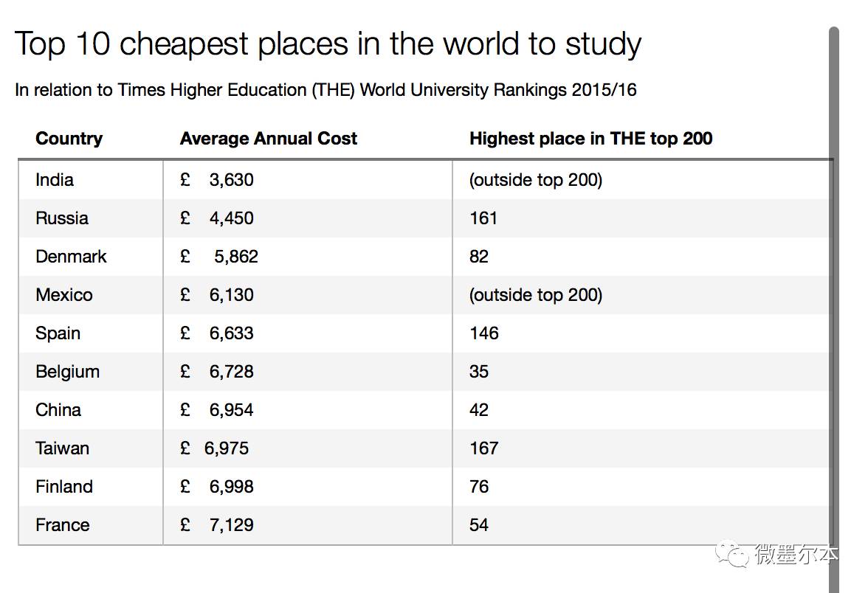Click Mexico's outside top 200 cell
868x593 pixels.
(536, 295)
